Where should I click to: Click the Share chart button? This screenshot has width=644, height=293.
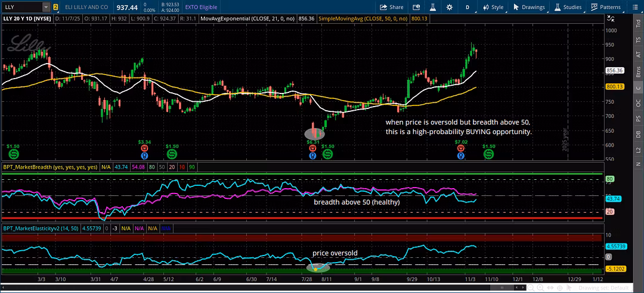392,7
